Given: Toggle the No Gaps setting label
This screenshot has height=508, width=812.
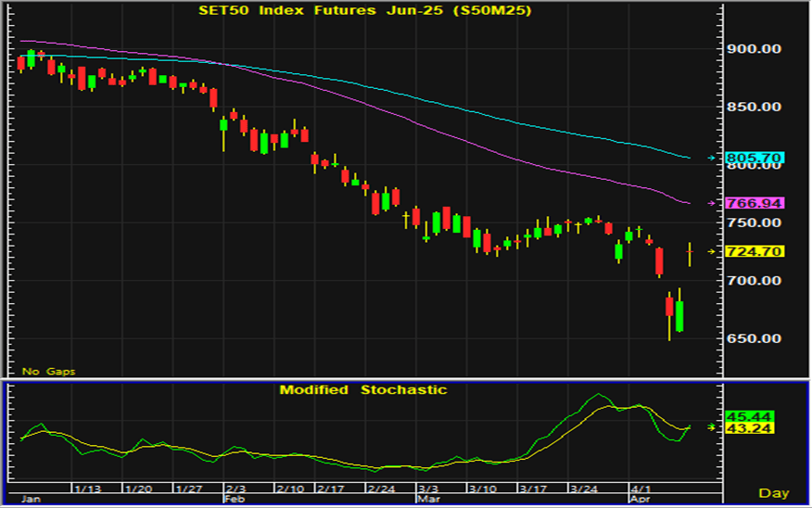Looking at the screenshot, I should click(48, 371).
